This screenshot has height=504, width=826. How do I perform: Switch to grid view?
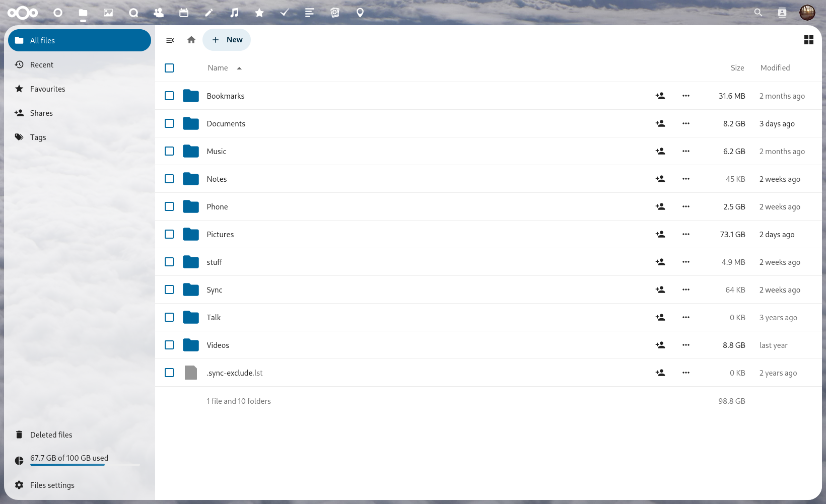pyautogui.click(x=809, y=40)
